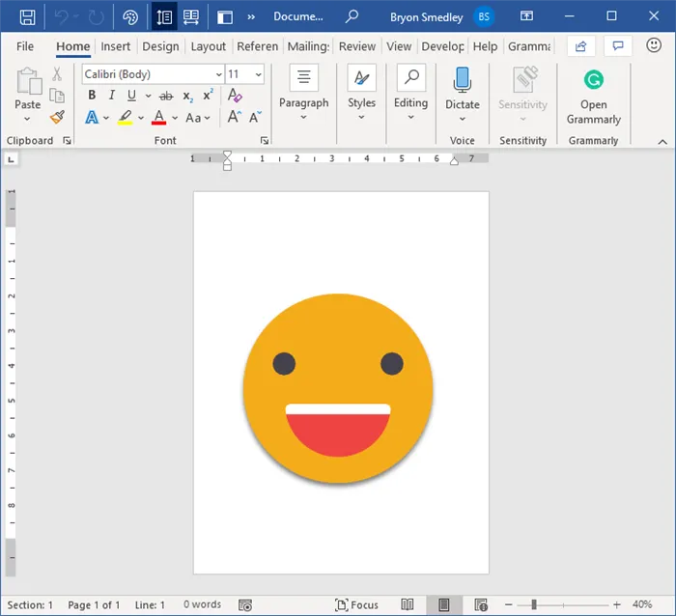Click the Cut scissors icon
This screenshot has width=676, height=616.
click(x=57, y=74)
